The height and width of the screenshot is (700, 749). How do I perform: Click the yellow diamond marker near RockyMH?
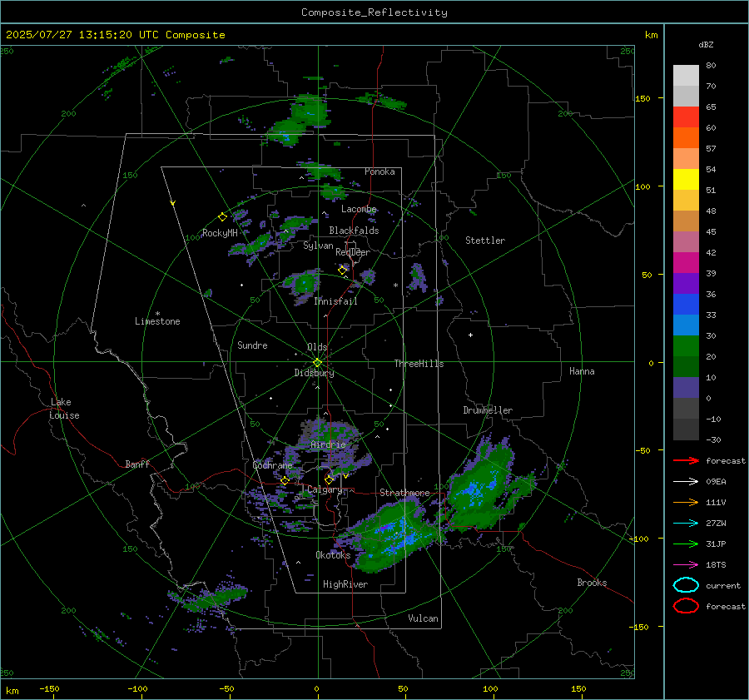pyautogui.click(x=222, y=217)
